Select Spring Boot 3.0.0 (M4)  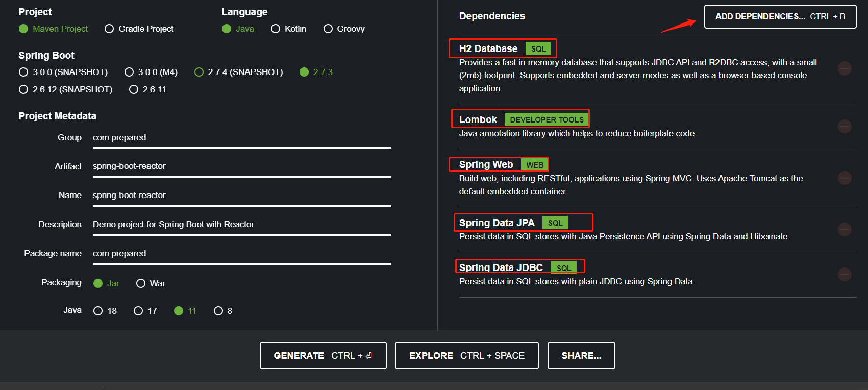pyautogui.click(x=151, y=72)
